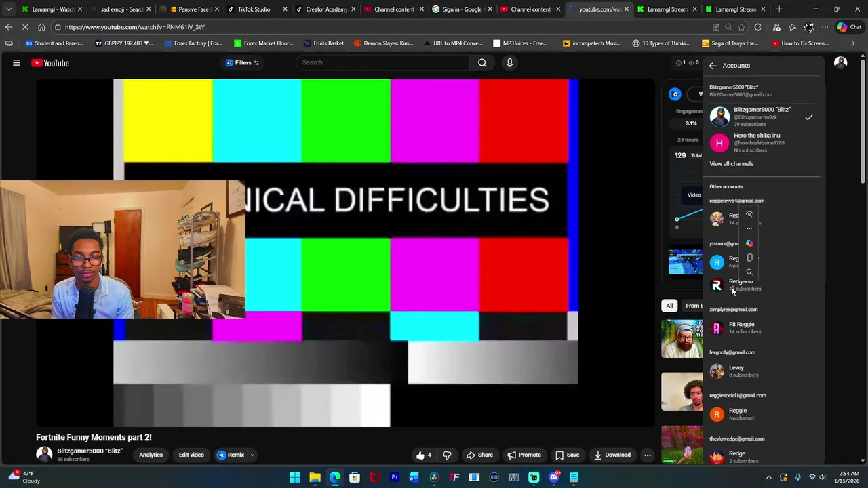868x488 pixels.
Task: Stop loading the page in the browser
Action: [25, 27]
